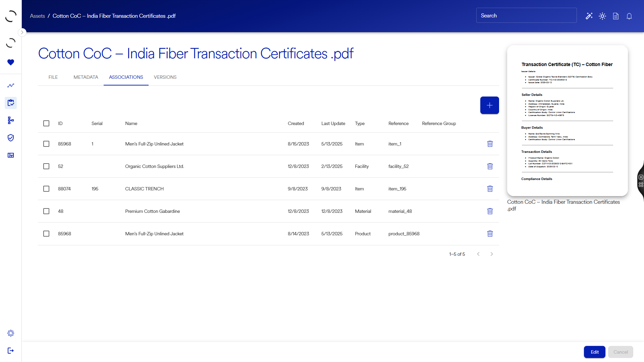Open the shield compliance sidebar icon

[x=11, y=138]
